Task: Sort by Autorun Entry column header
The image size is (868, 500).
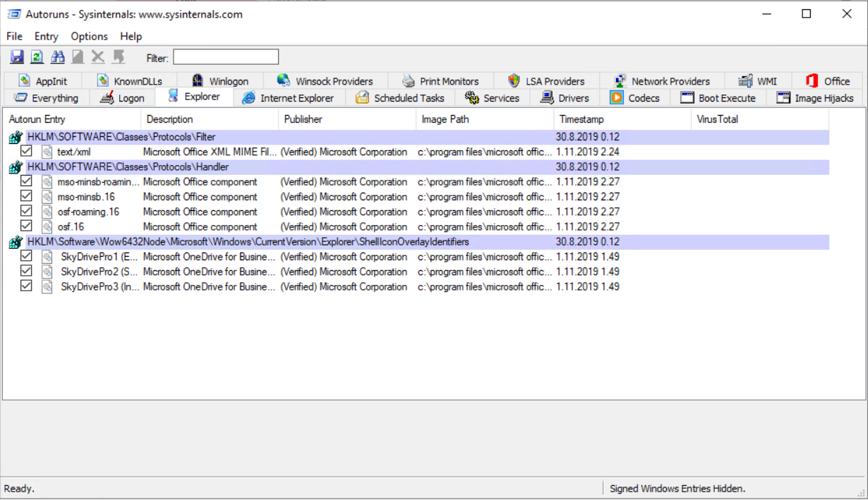Action: (72, 119)
